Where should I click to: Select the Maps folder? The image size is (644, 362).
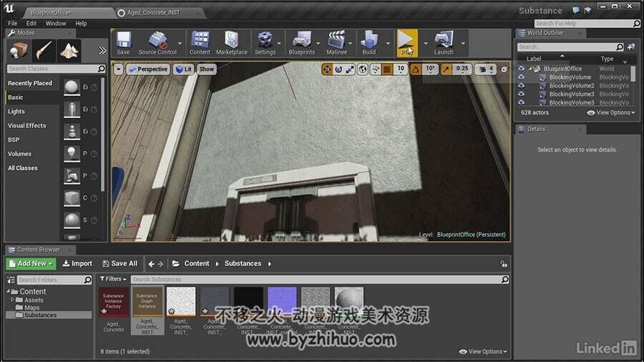[31, 308]
